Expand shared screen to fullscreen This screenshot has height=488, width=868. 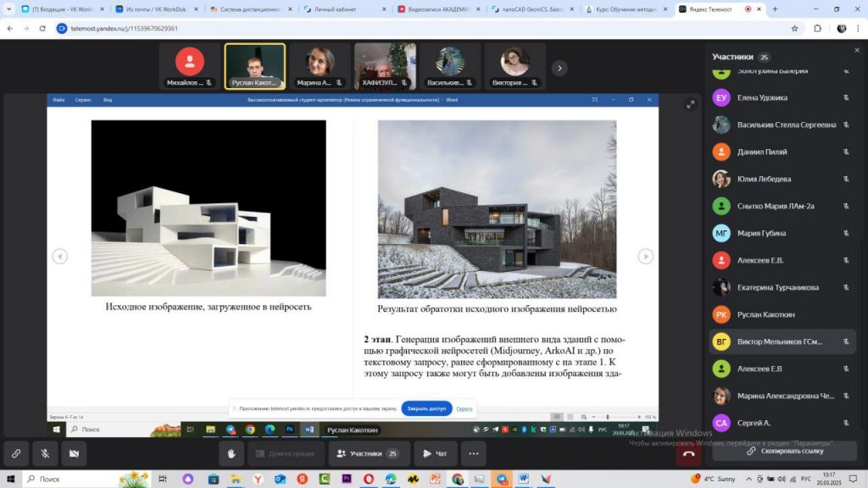[691, 104]
